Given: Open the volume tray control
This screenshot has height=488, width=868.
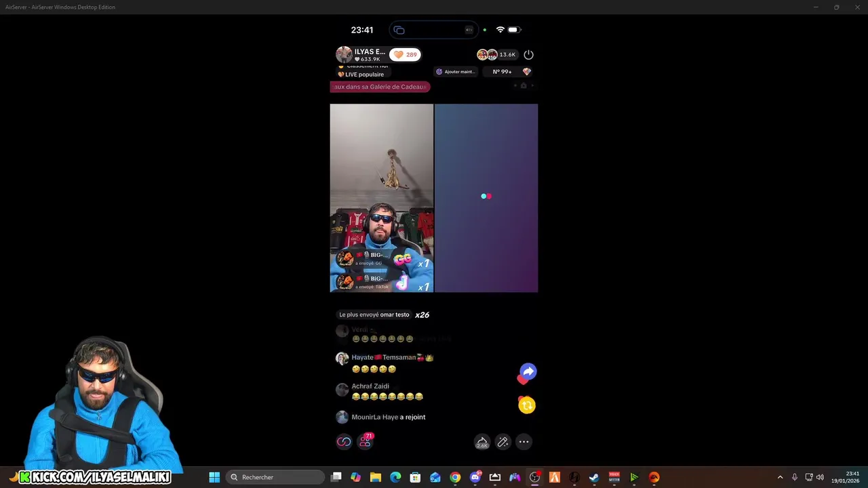Looking at the screenshot, I should coord(820,477).
